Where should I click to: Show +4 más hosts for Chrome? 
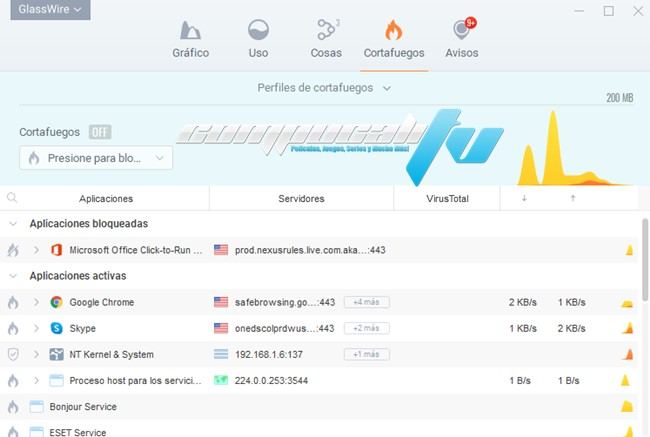pos(366,302)
